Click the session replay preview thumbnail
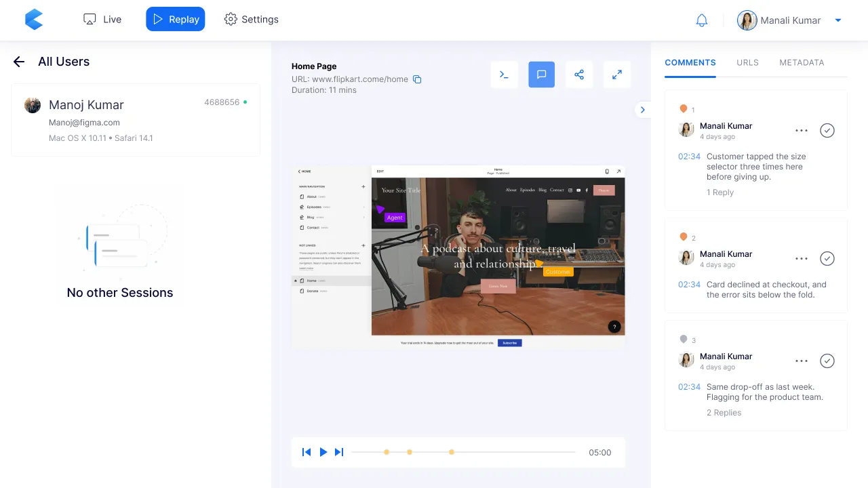This screenshot has height=488, width=868. coord(458,257)
